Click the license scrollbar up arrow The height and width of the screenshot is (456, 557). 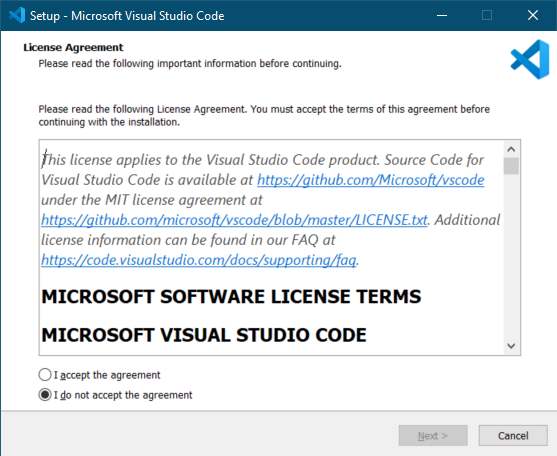tap(511, 149)
